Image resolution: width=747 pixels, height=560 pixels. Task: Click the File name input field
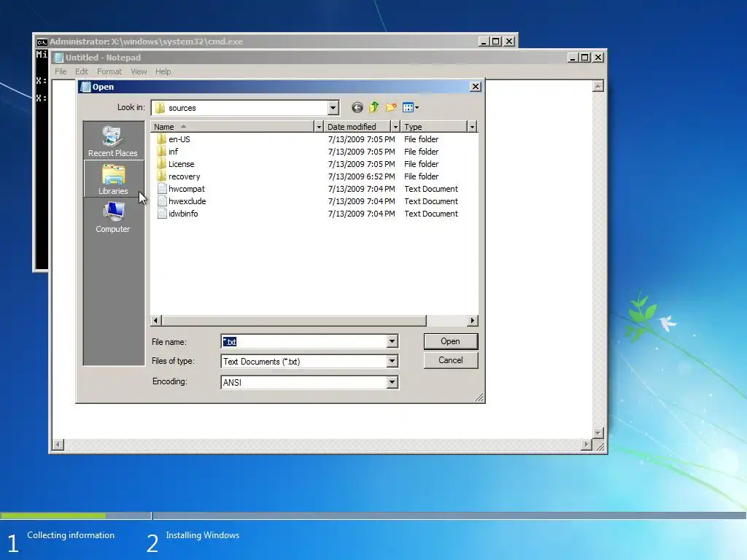click(x=304, y=341)
